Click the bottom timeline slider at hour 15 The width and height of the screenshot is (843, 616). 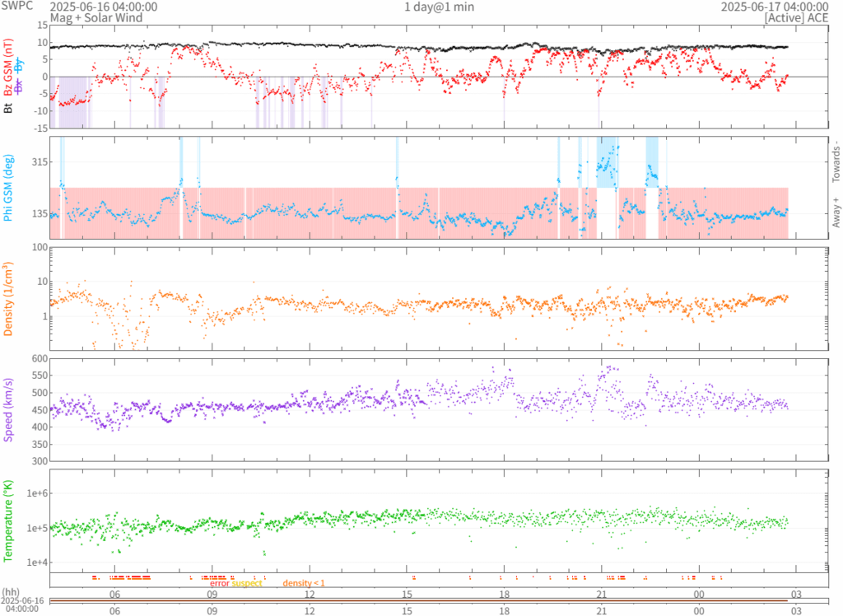point(407,601)
